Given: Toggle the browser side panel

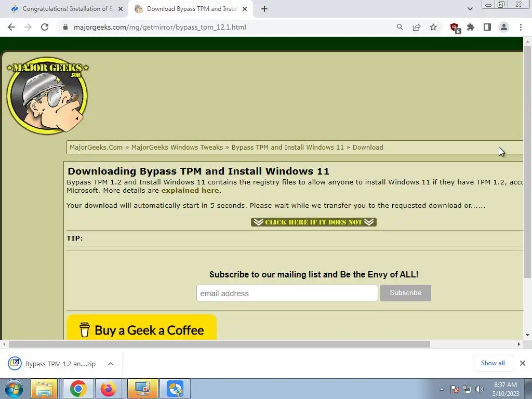Looking at the screenshot, I should [x=487, y=27].
